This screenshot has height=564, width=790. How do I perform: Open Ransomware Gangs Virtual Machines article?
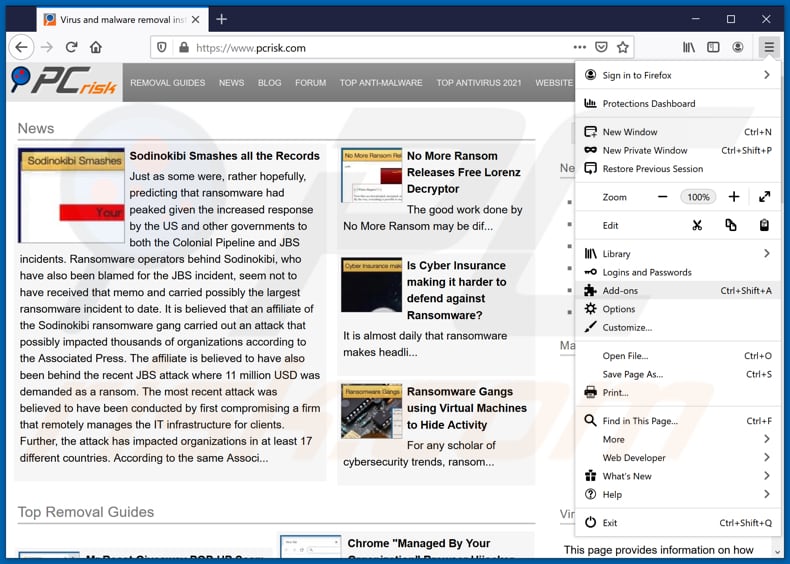[x=467, y=408]
